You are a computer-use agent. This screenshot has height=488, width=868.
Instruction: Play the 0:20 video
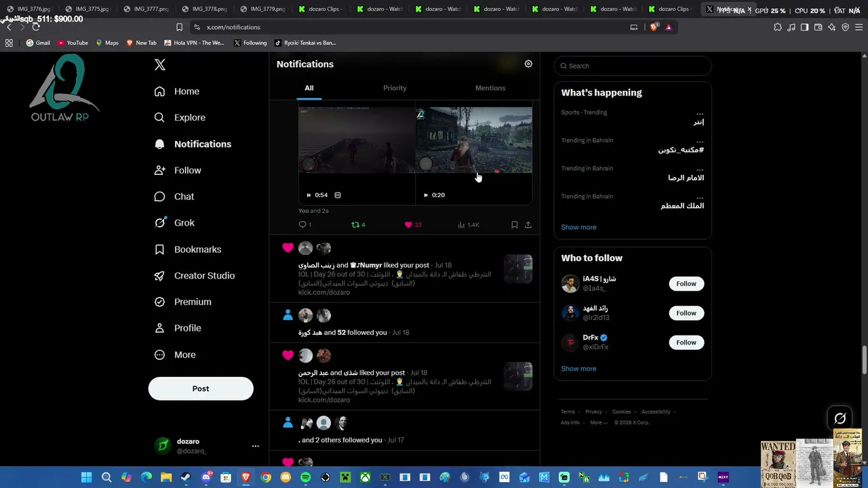tap(426, 195)
